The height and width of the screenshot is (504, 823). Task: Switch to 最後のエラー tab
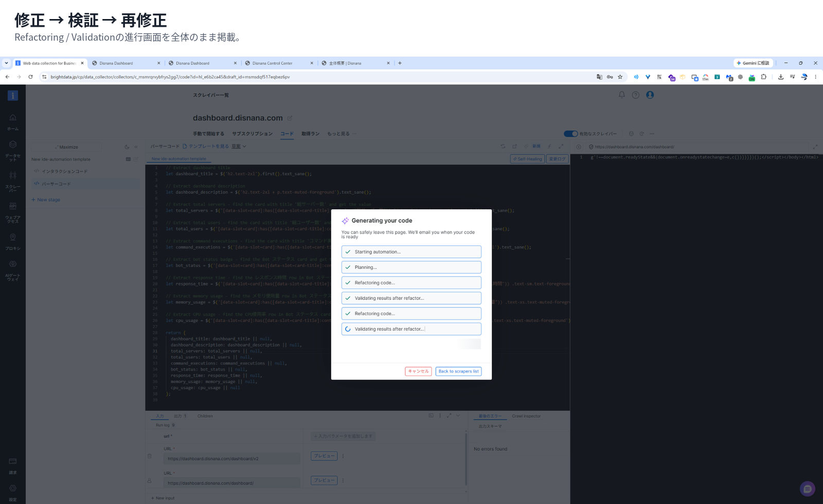(490, 416)
